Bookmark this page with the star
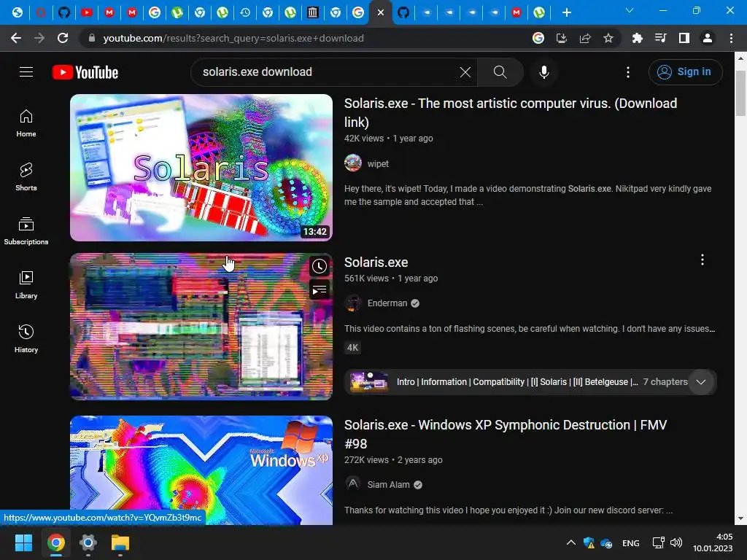 (x=608, y=38)
